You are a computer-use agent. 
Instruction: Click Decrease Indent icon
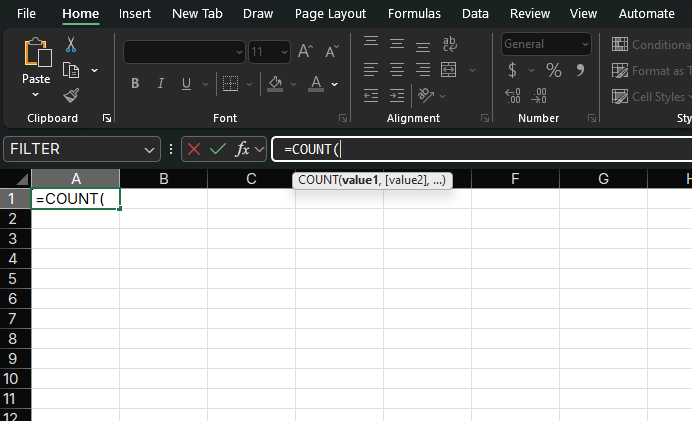coord(371,95)
